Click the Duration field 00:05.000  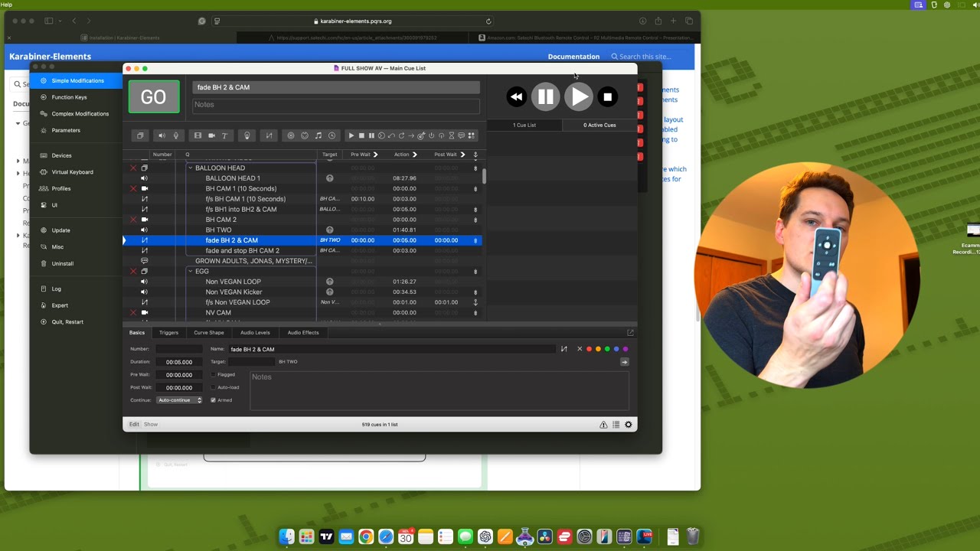[x=179, y=362]
